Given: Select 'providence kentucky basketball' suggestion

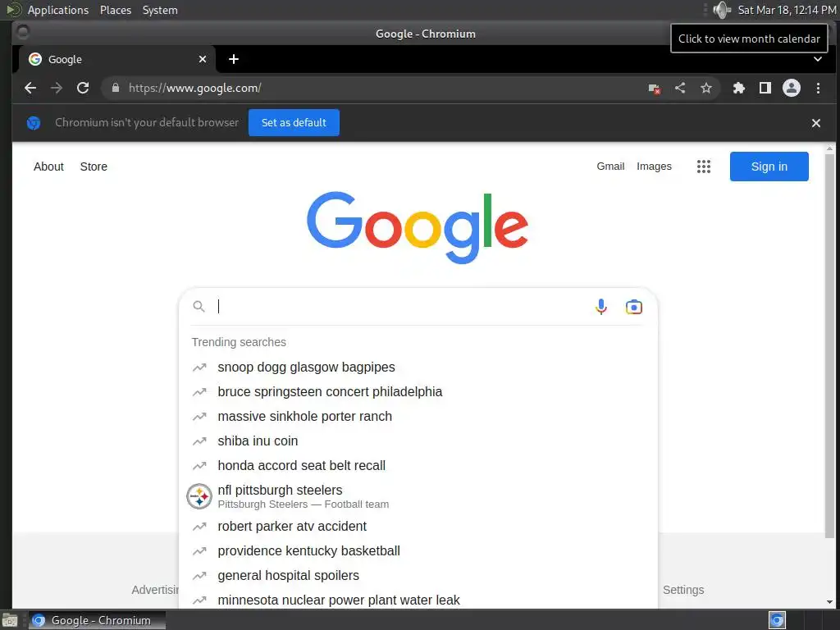Looking at the screenshot, I should [418, 550].
